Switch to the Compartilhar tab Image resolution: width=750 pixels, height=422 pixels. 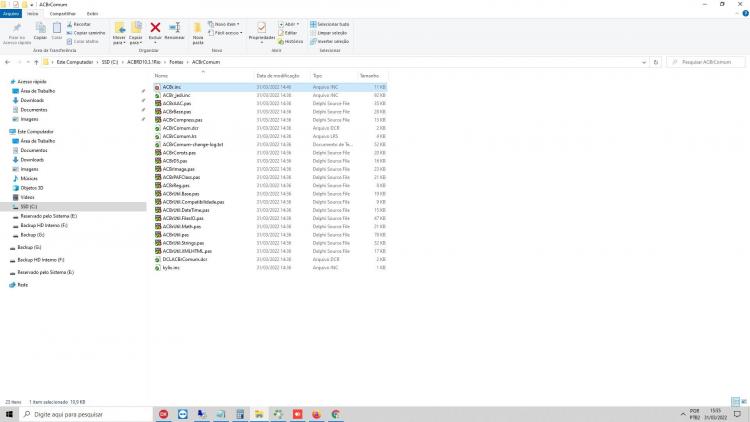tap(63, 13)
